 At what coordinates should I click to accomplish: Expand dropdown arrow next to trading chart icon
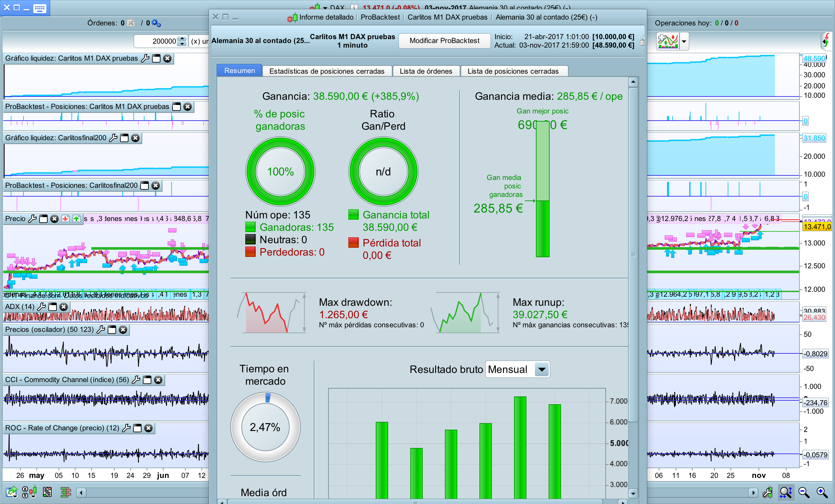point(684,42)
